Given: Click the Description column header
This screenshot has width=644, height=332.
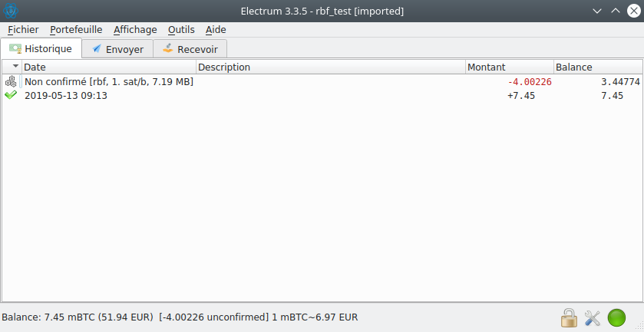Looking at the screenshot, I should tap(330, 67).
